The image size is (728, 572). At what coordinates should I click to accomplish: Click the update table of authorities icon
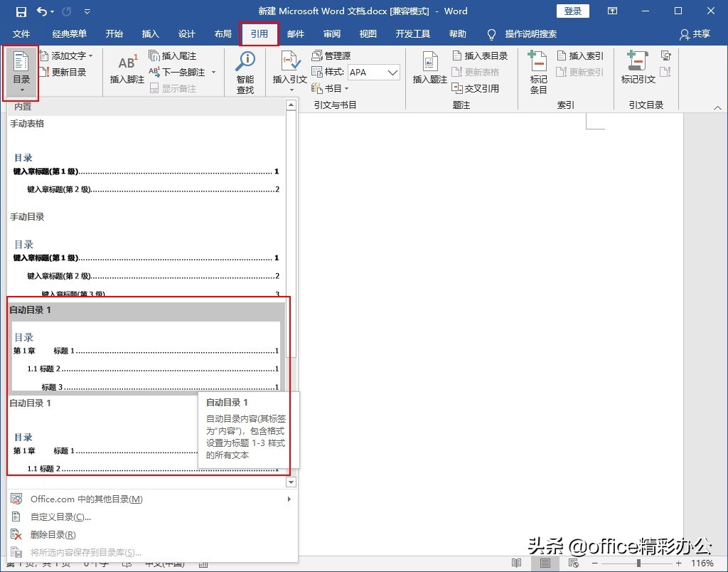pyautogui.click(x=665, y=72)
